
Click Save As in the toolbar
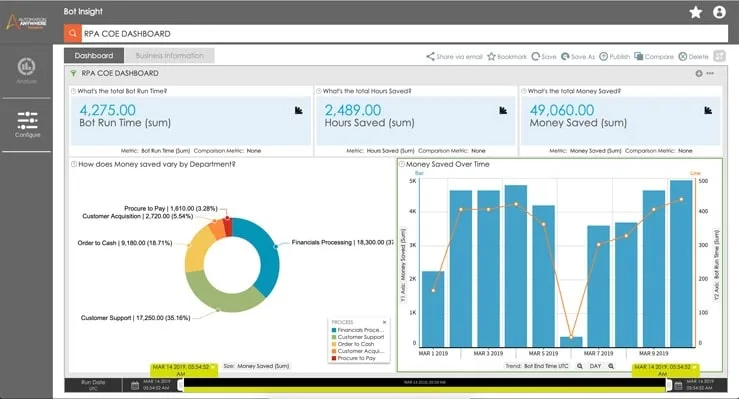578,57
